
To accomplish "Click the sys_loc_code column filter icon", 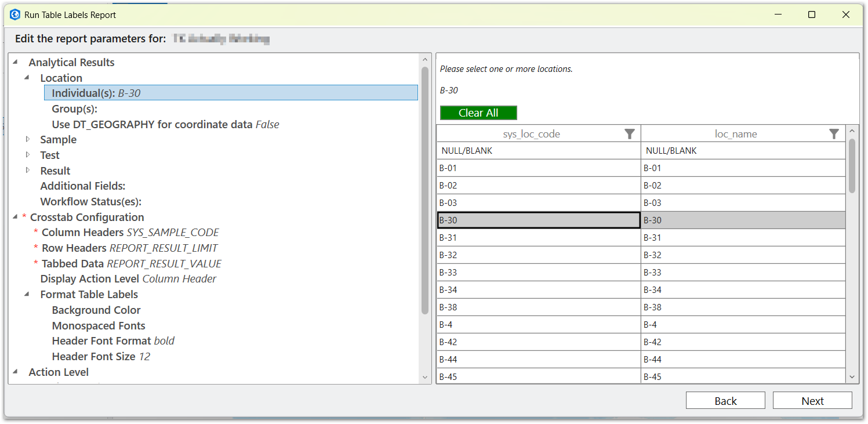I will point(630,134).
